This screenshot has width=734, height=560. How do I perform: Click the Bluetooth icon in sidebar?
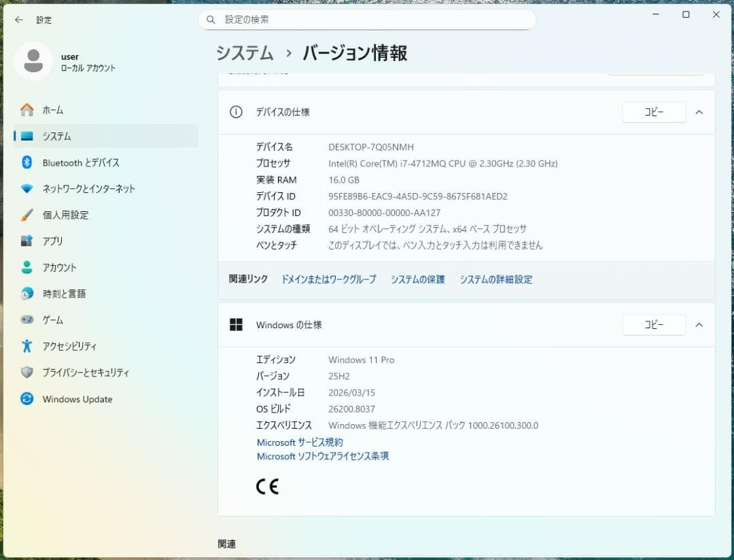[x=27, y=162]
